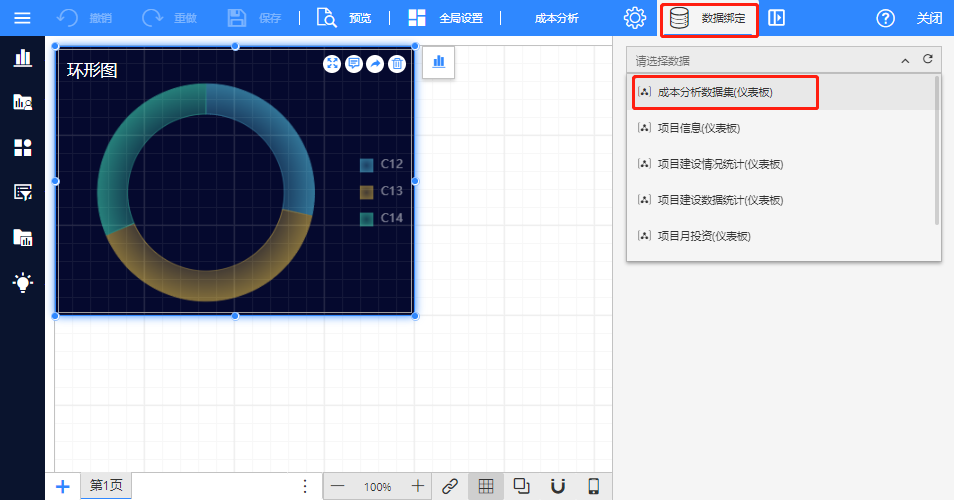Click 关闭 to close the editor
Screen dimensions: 954x500
click(x=929, y=18)
